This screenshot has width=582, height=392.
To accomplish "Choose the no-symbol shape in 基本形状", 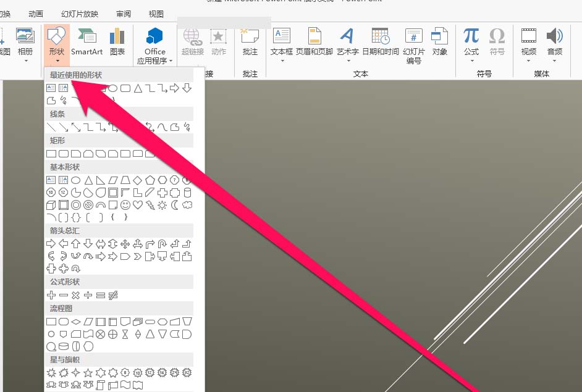I will tap(88, 205).
